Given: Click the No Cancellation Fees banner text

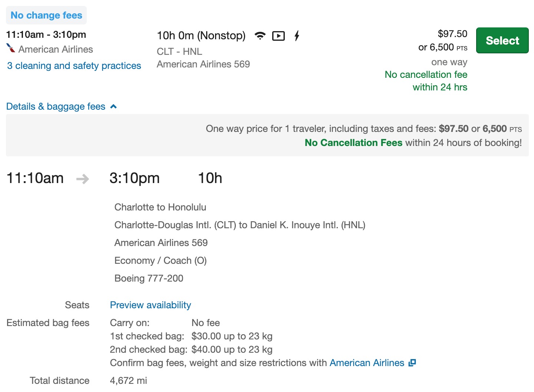Looking at the screenshot, I should (353, 143).
